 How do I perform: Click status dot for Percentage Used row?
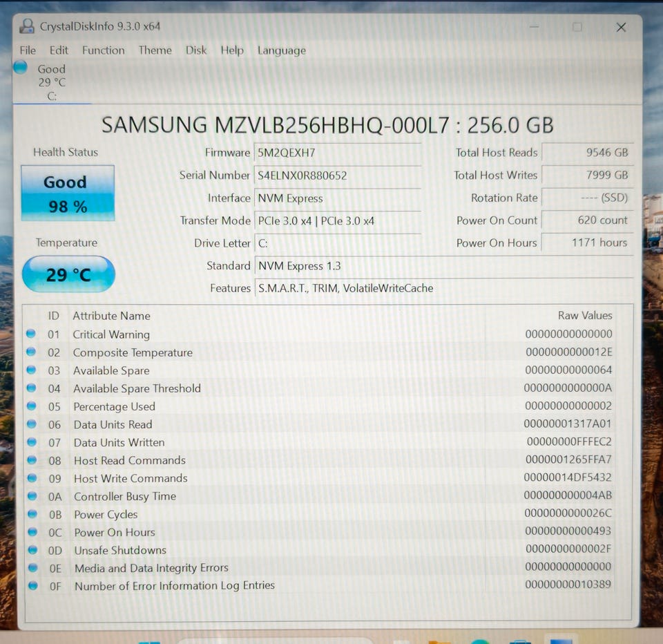(31, 406)
